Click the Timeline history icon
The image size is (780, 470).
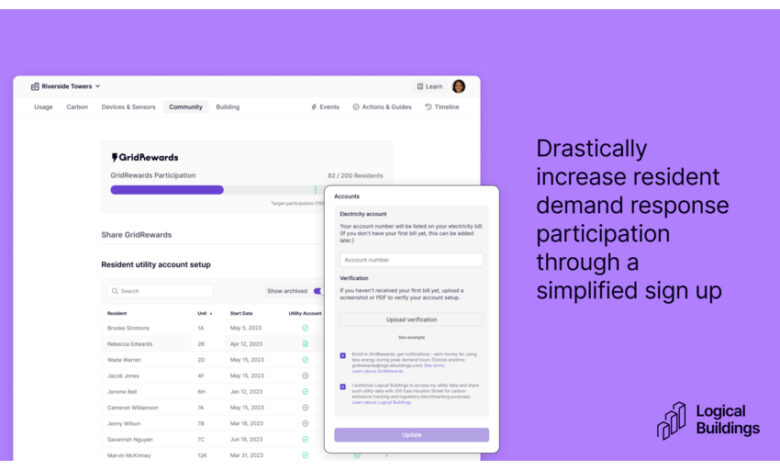(x=429, y=107)
